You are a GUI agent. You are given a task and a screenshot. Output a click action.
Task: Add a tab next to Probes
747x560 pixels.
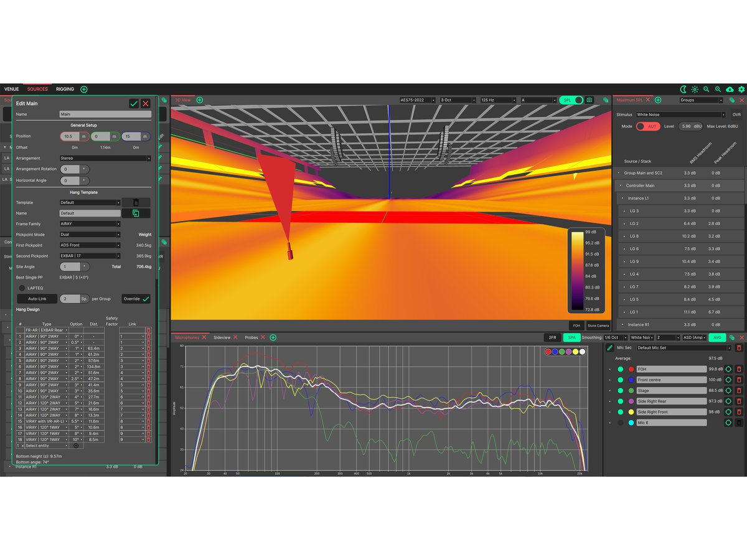pos(273,337)
